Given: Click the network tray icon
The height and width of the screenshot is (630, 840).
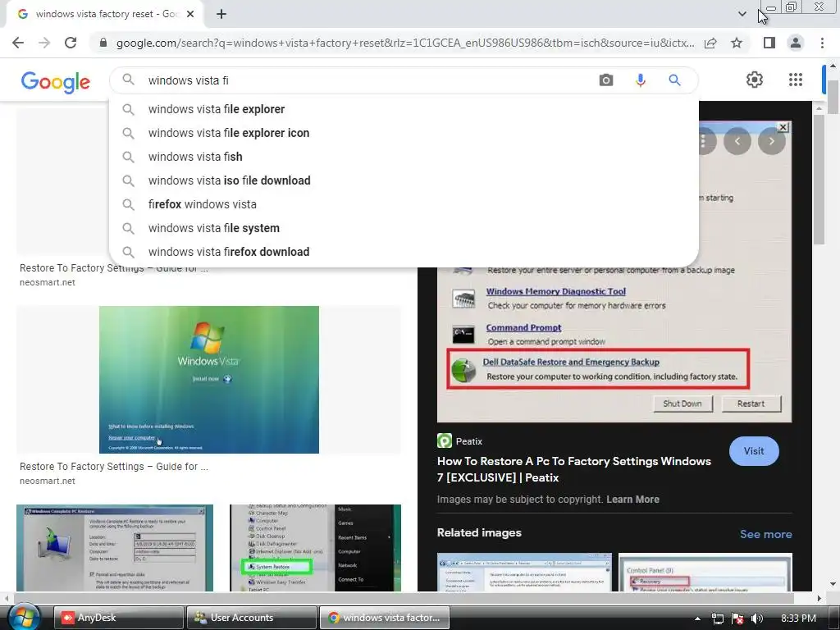Looking at the screenshot, I should point(717,619).
